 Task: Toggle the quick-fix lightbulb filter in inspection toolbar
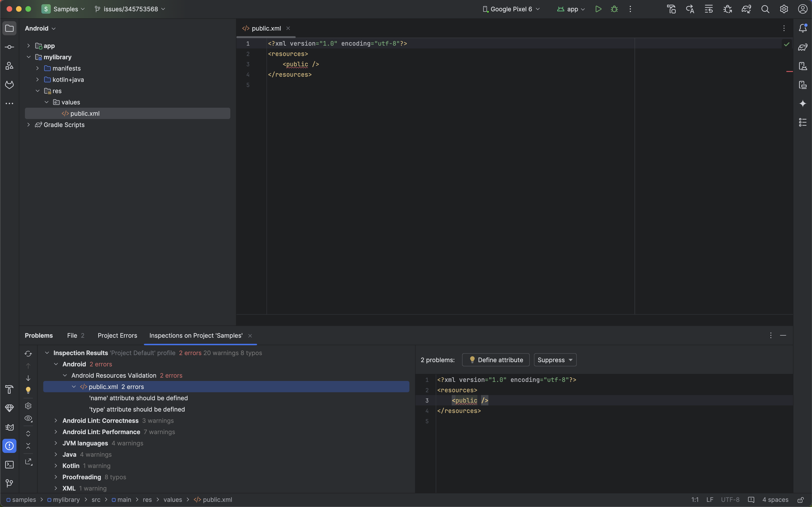pos(28,390)
